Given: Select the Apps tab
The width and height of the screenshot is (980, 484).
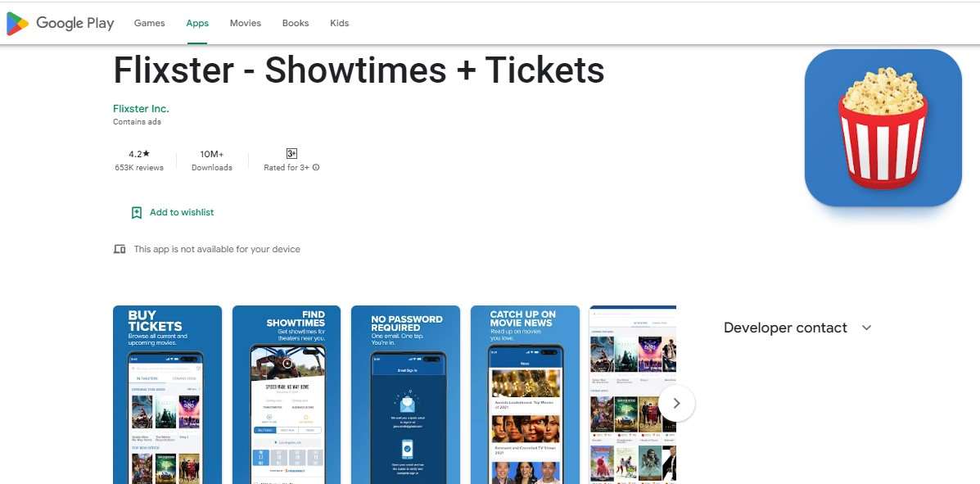Looking at the screenshot, I should click(197, 23).
